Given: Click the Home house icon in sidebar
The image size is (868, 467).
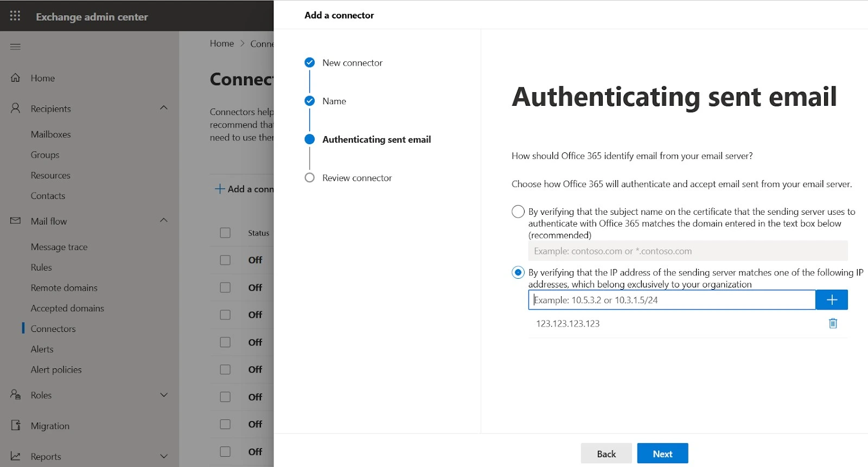Looking at the screenshot, I should pos(16,78).
